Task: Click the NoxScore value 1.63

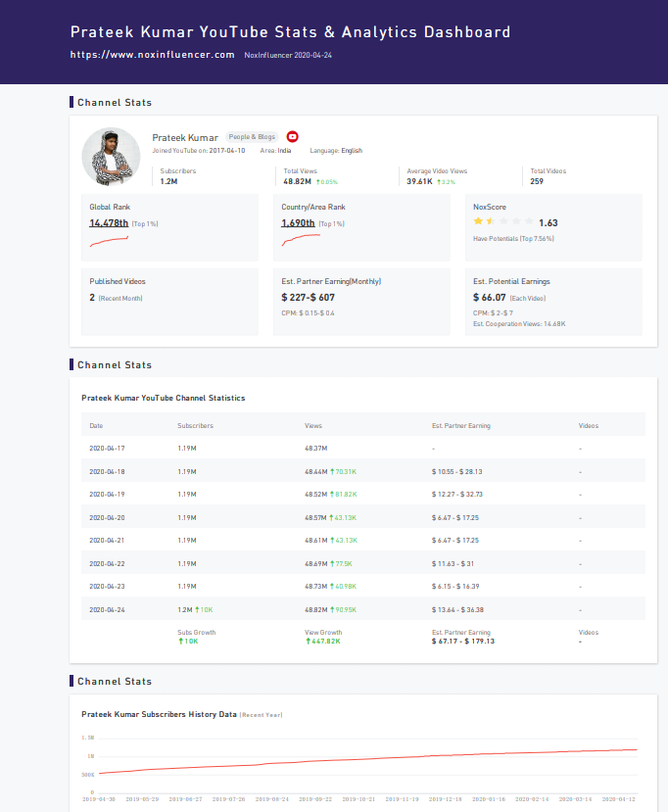Action: [548, 223]
